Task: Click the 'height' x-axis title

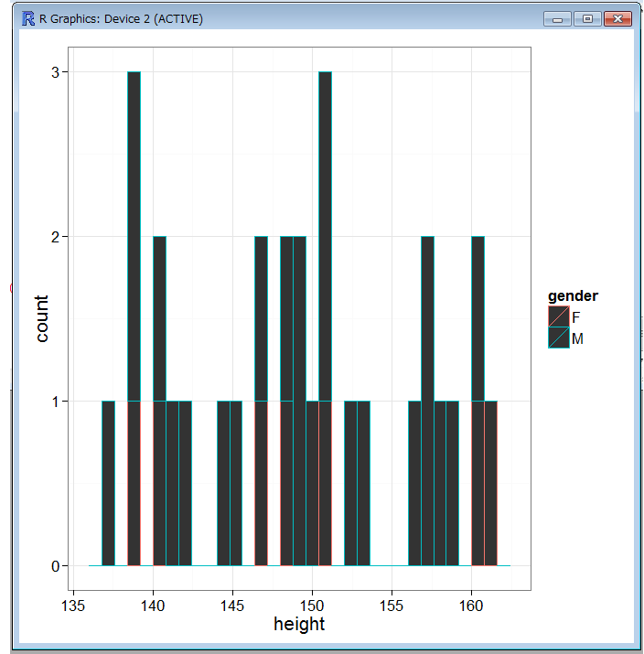Action: [299, 625]
